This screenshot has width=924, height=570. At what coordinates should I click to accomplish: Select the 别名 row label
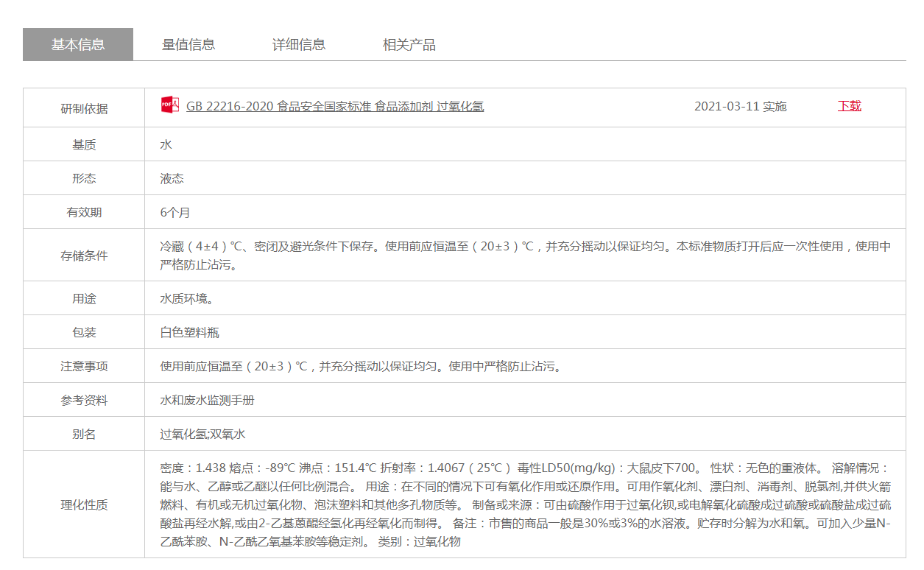pos(84,434)
